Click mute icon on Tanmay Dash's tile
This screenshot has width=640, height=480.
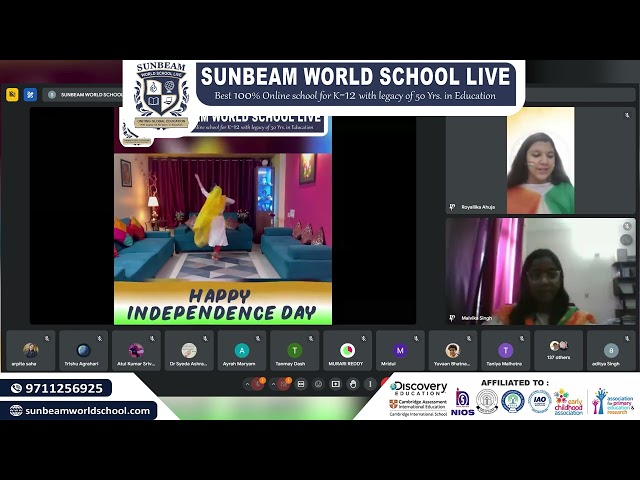311,338
